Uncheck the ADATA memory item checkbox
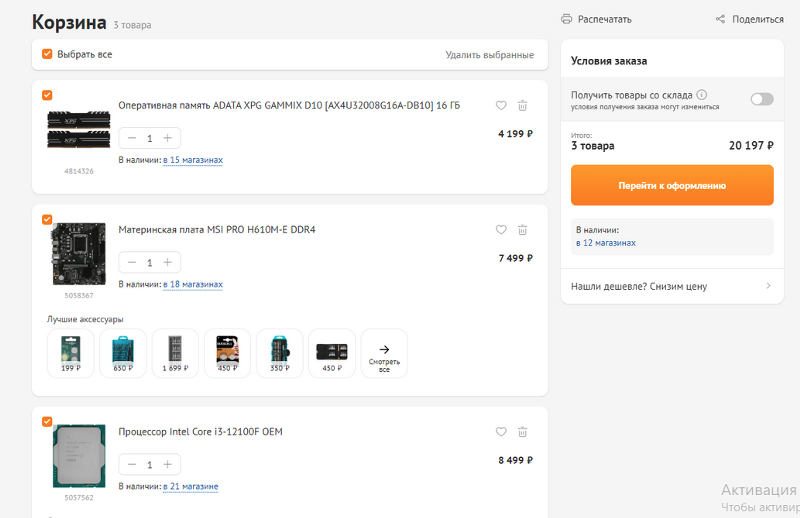The image size is (800, 518). click(47, 95)
